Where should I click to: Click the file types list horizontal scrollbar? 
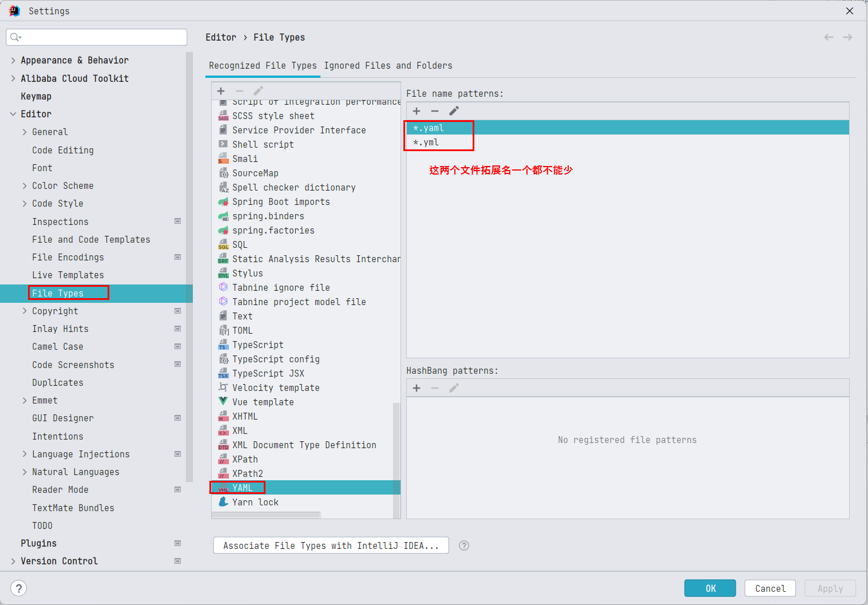[x=266, y=515]
